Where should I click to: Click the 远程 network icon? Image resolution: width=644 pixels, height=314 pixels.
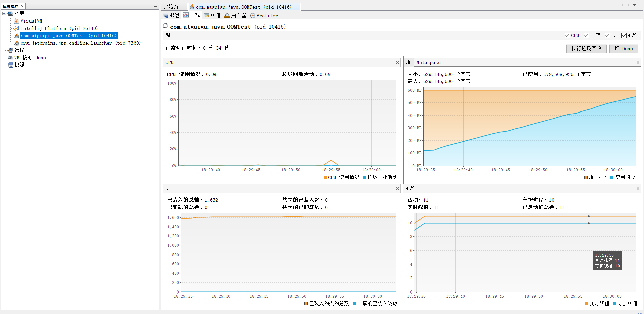[x=10, y=50]
